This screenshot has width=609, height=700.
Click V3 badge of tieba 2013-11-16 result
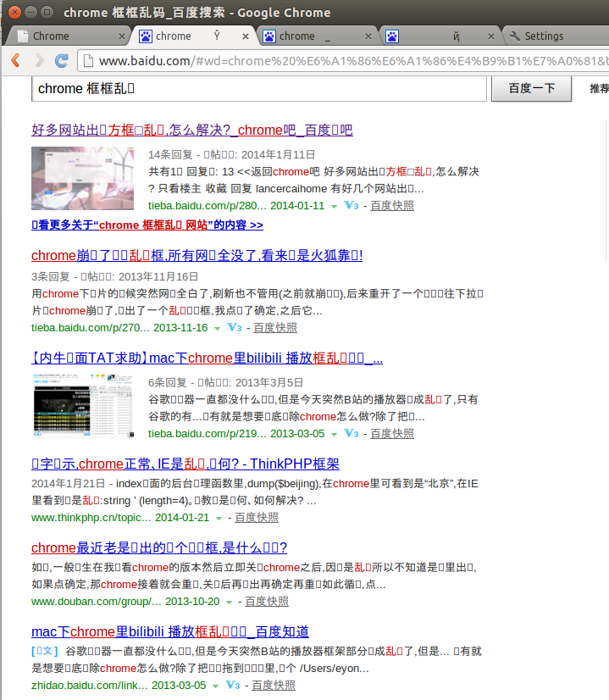pyautogui.click(x=235, y=327)
